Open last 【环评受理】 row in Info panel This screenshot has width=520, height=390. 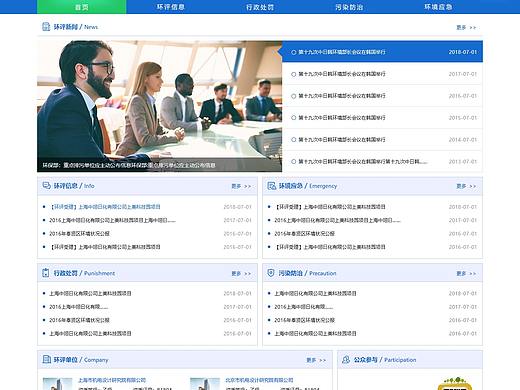click(x=105, y=247)
